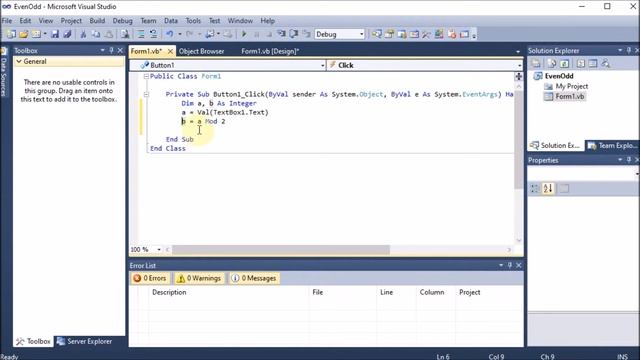Comment out the selected lines icon
The height and width of the screenshot is (360, 640).
click(x=140, y=34)
